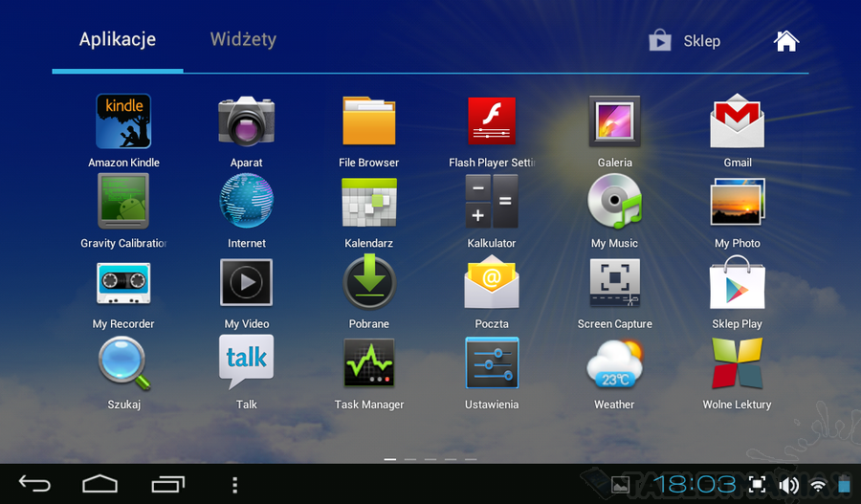
Task: Open the Sklep Play store app
Action: pyautogui.click(x=737, y=282)
